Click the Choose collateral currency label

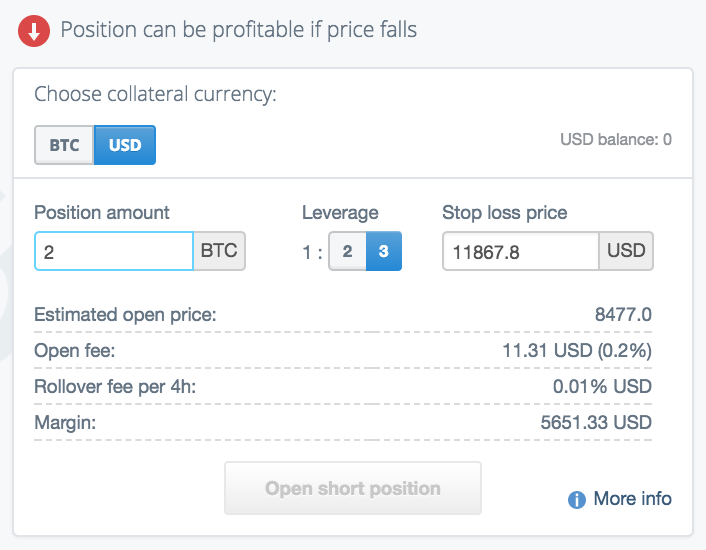(155, 95)
